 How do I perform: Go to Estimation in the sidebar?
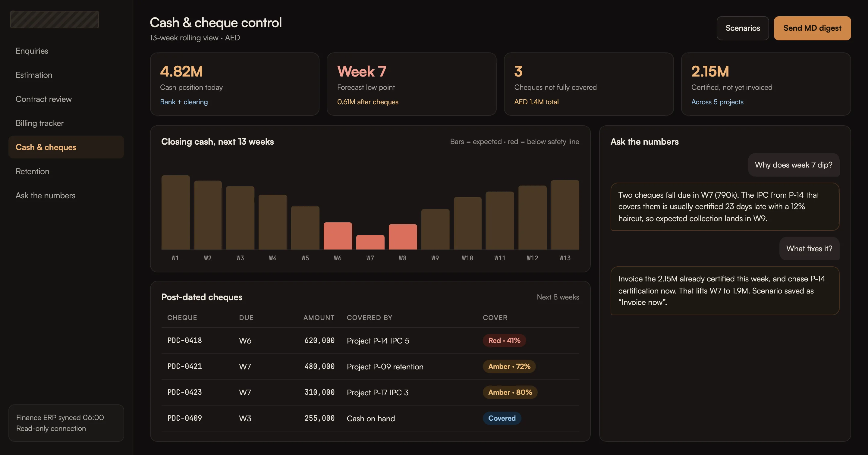click(x=66, y=75)
